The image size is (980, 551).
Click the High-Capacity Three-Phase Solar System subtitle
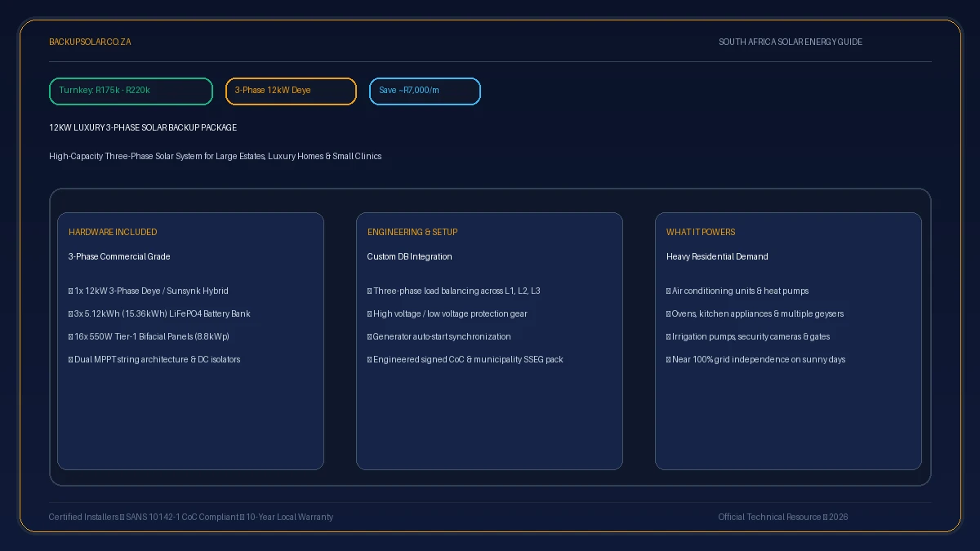215,156
